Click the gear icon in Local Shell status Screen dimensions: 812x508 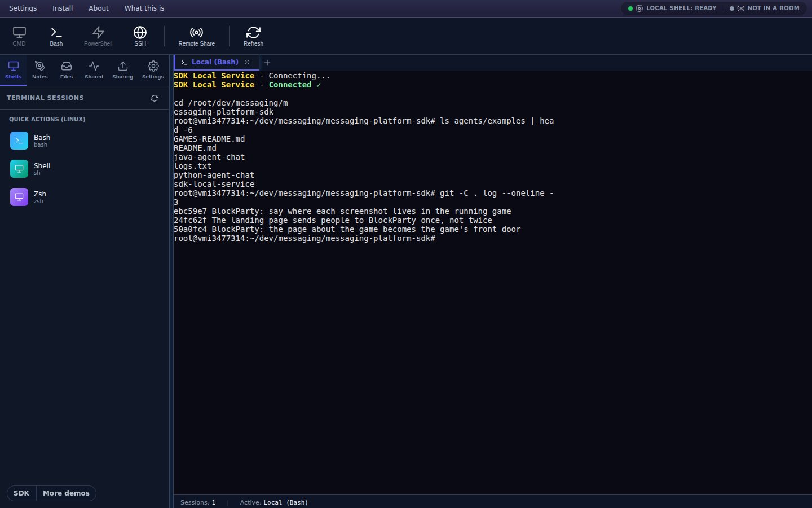coord(639,8)
